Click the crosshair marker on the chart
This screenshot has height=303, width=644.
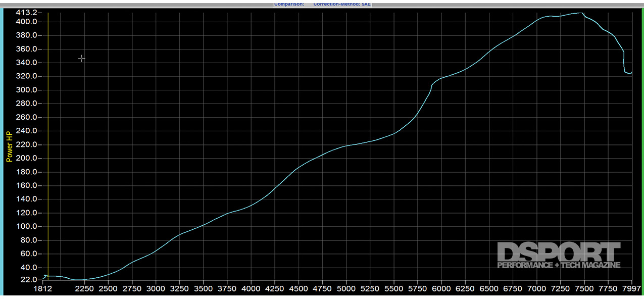(81, 59)
